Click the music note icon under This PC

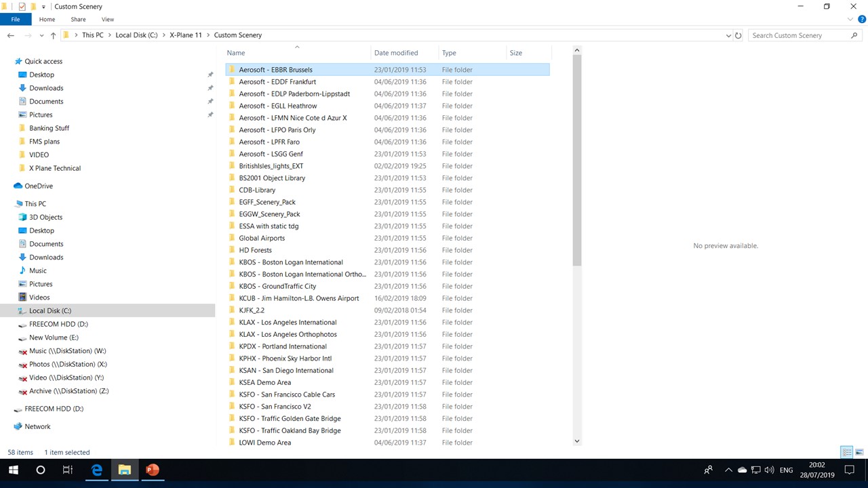coord(22,270)
